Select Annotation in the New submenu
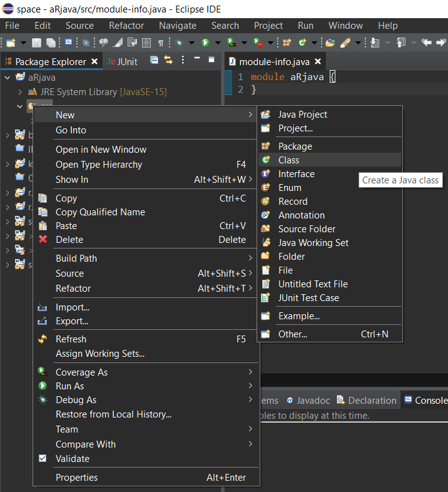This screenshot has width=448, height=492. (x=330, y=215)
